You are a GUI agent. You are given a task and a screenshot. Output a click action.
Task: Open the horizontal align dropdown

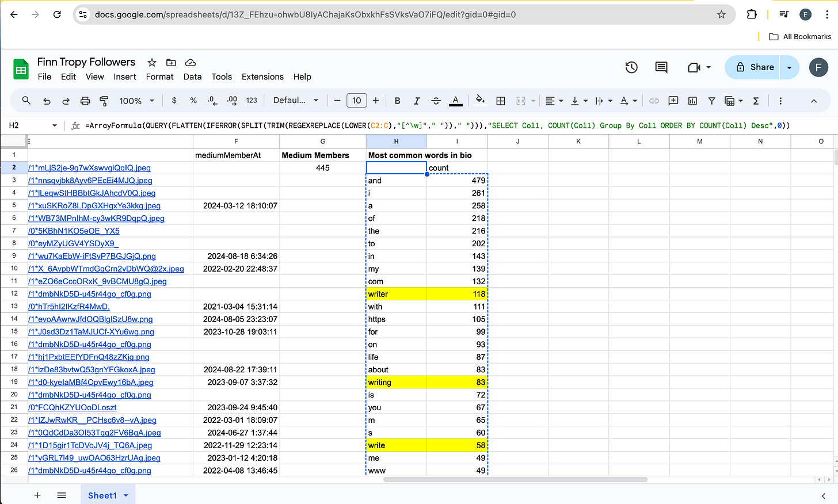pos(554,101)
